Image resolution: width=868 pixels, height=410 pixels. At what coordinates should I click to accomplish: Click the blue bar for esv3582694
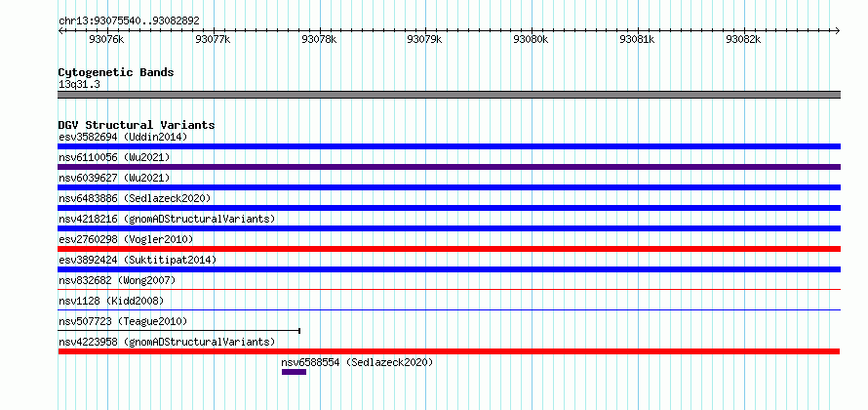pyautogui.click(x=449, y=146)
